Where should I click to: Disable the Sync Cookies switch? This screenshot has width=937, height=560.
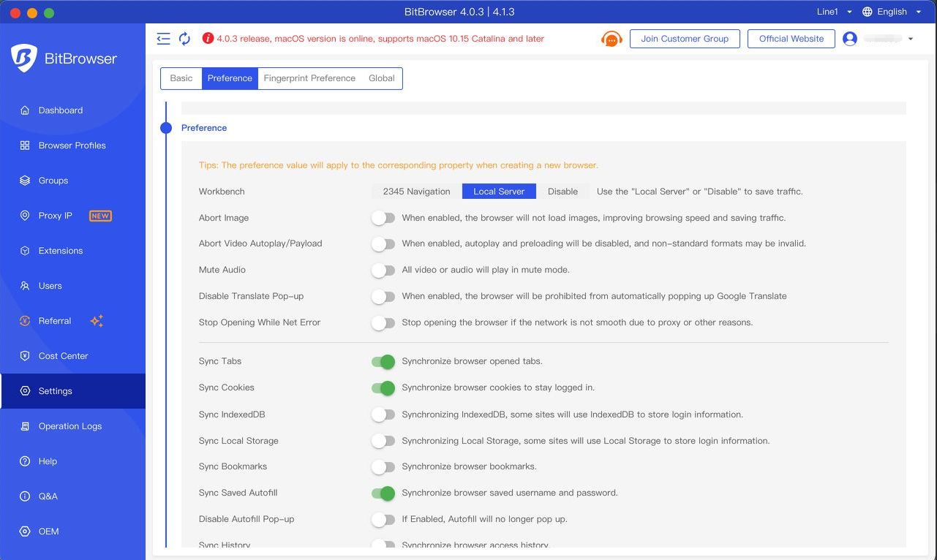383,387
